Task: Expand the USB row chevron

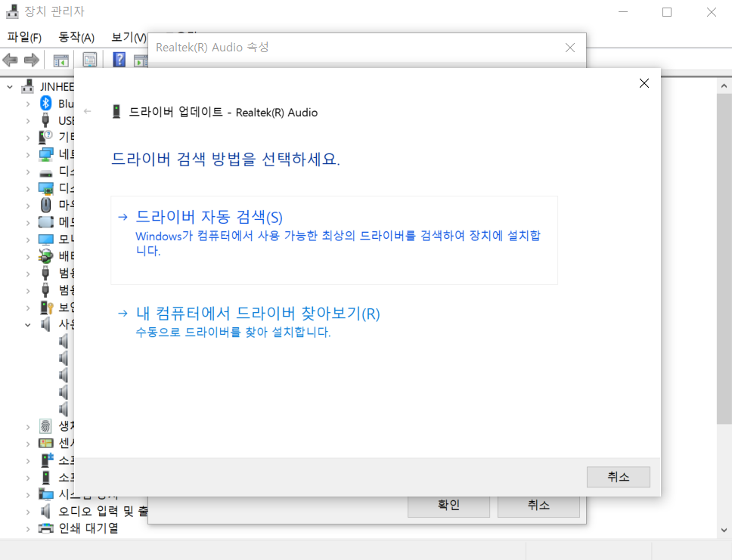Action: 28,121
